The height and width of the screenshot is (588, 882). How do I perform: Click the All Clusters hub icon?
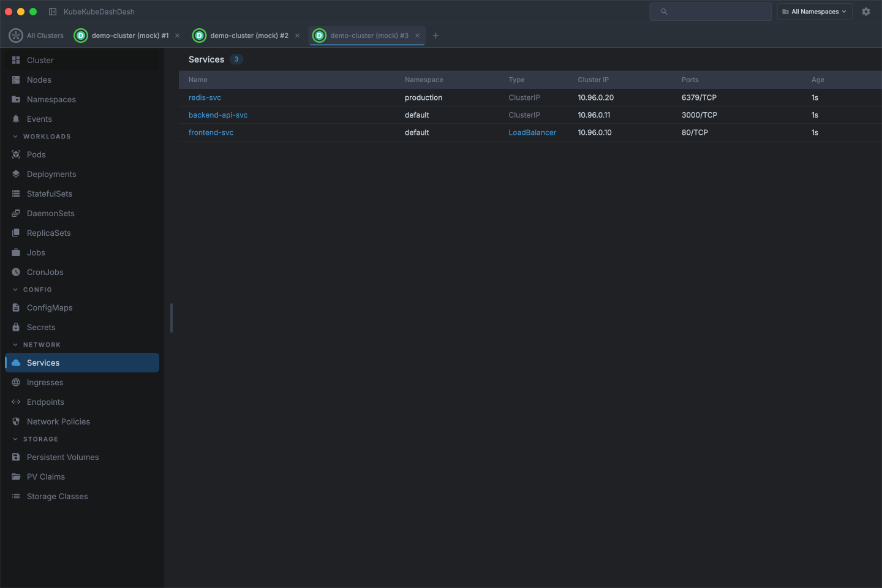point(16,36)
